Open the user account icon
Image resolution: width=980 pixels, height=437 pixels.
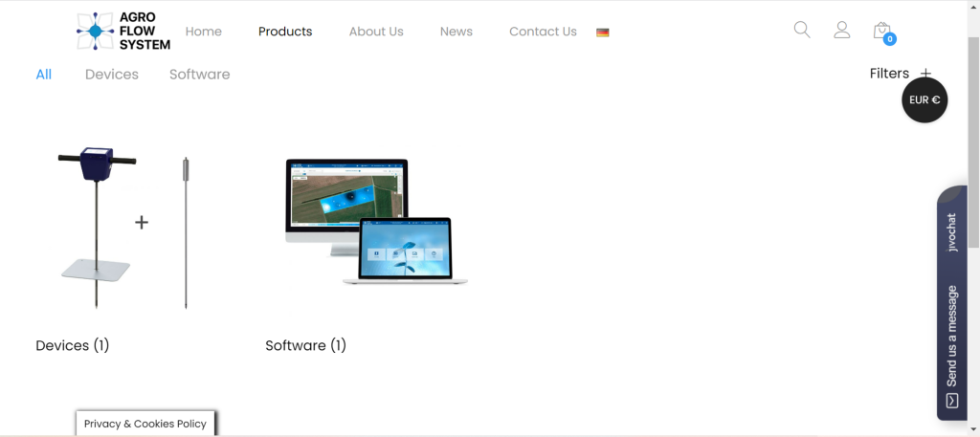[x=842, y=30]
